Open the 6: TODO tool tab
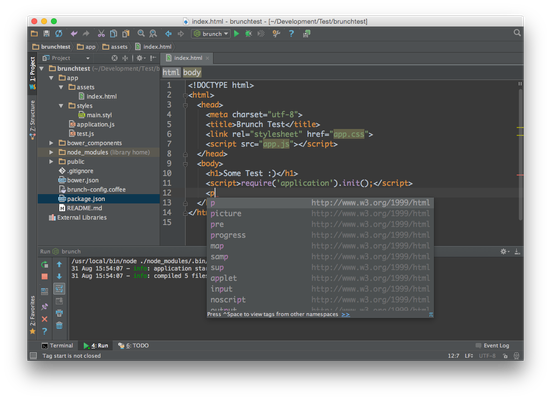The width and height of the screenshot is (551, 400). [134, 346]
